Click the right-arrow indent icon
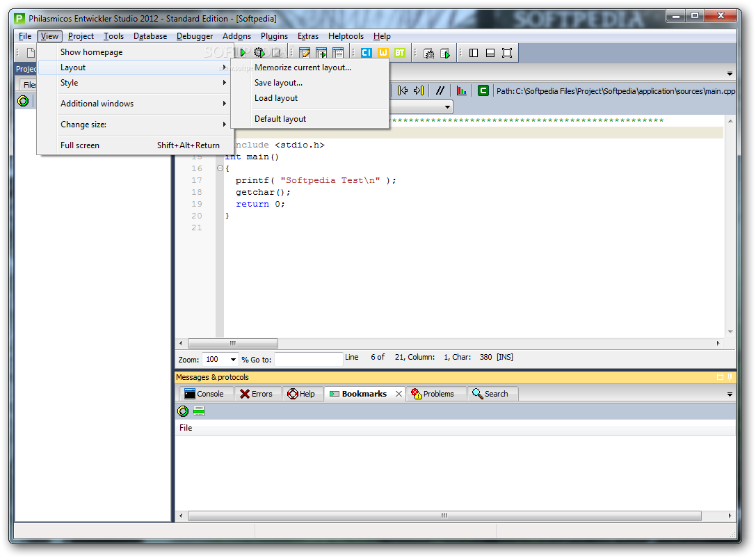This screenshot has width=756, height=558. (x=419, y=90)
